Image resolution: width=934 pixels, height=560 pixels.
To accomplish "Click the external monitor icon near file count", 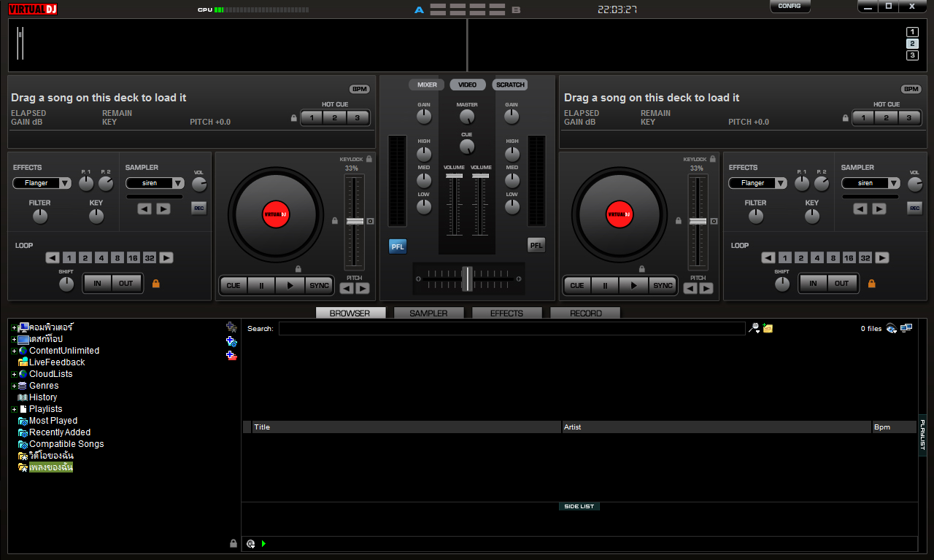I will (x=906, y=328).
